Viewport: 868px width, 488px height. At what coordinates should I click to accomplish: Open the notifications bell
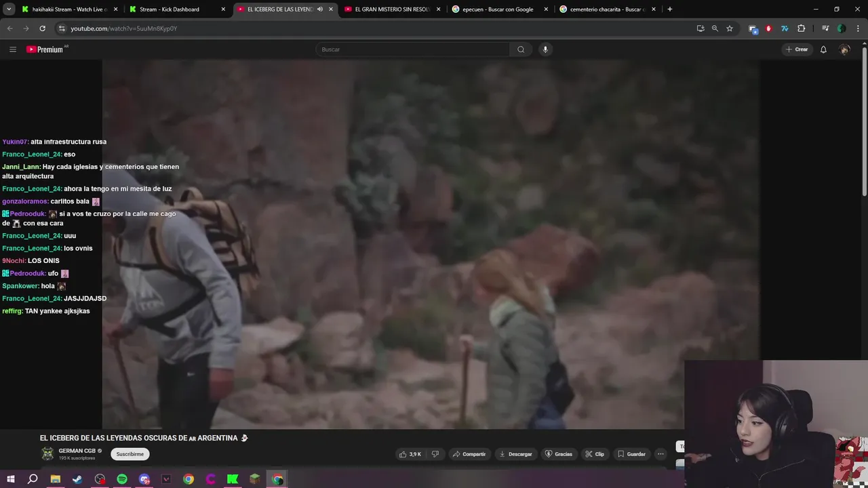click(x=823, y=49)
